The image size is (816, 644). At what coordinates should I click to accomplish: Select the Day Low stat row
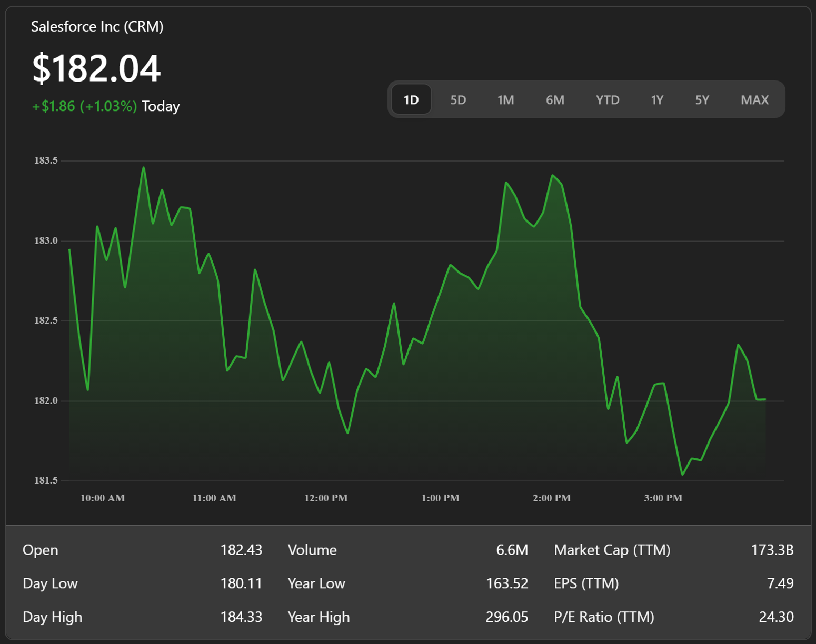point(142,583)
